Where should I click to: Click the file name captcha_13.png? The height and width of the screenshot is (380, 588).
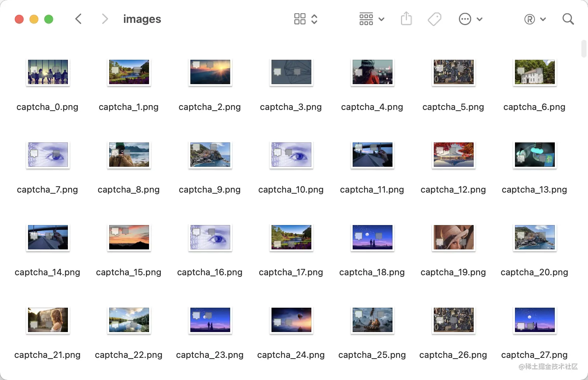pyautogui.click(x=535, y=190)
